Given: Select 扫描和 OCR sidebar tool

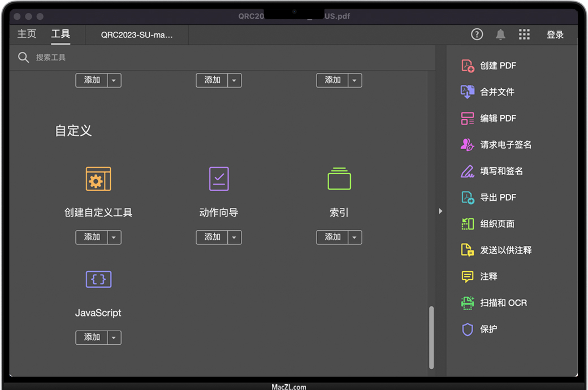Looking at the screenshot, I should point(503,303).
